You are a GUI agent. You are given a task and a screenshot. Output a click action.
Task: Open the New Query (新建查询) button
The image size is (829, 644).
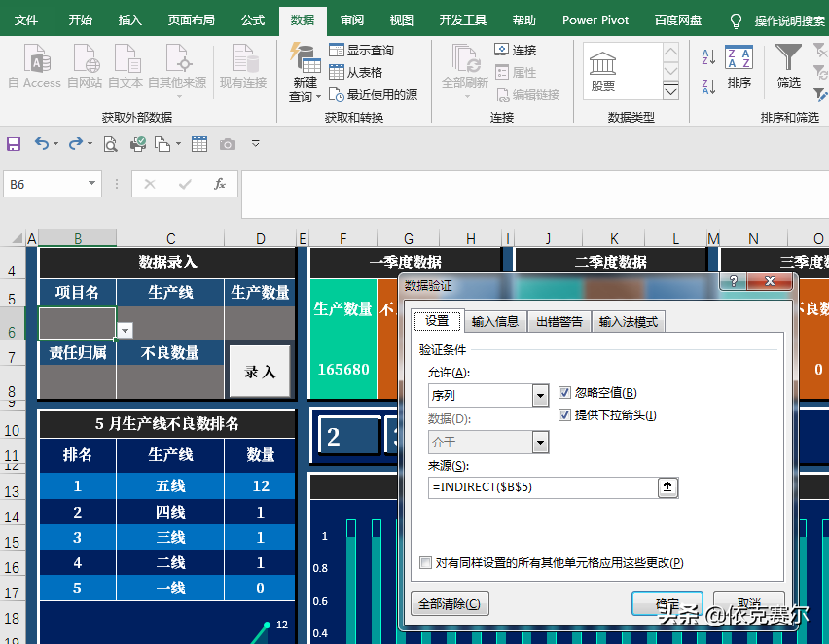tap(306, 72)
